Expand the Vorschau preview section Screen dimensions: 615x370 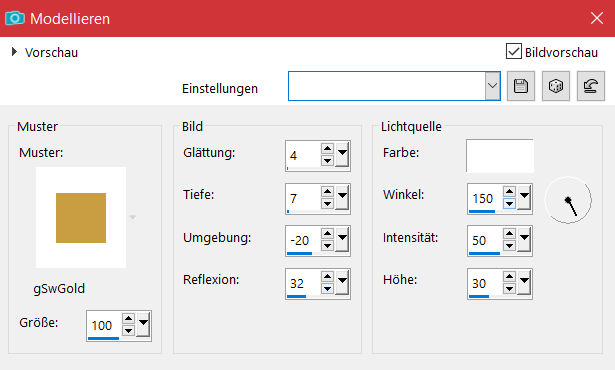point(15,51)
